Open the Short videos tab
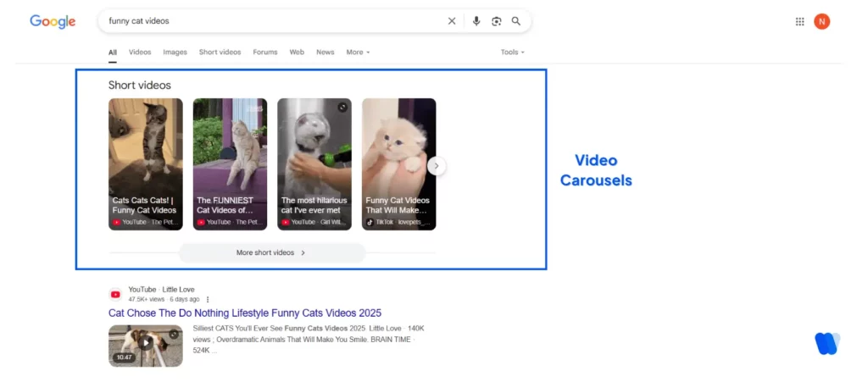Screen dimensions: 868x382 pyautogui.click(x=220, y=52)
